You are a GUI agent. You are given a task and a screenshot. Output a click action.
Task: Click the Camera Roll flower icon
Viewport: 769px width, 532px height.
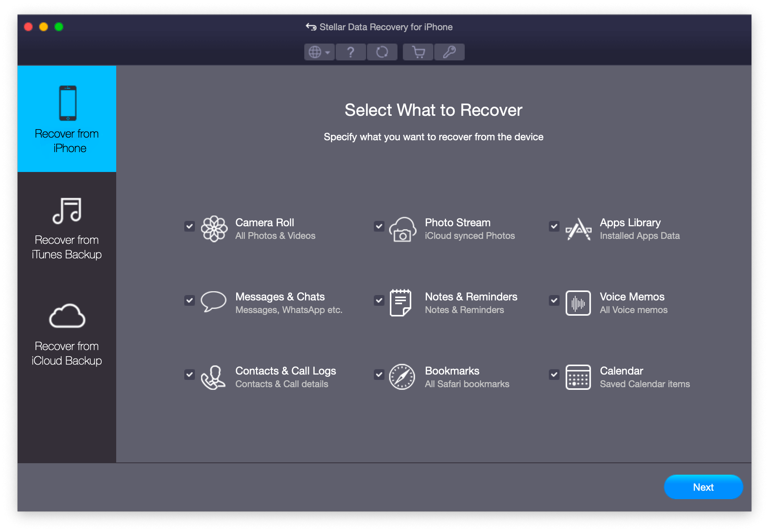coord(214,229)
